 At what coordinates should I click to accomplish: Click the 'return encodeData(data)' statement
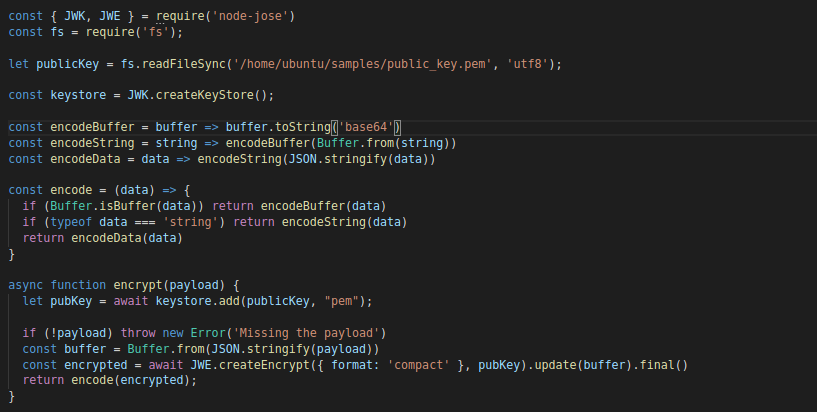tap(103, 238)
